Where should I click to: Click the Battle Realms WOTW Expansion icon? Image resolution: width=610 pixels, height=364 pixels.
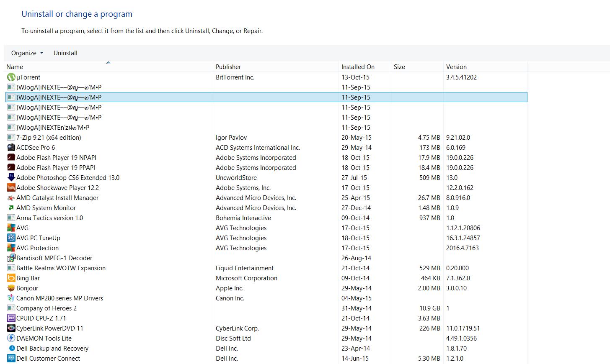[11, 268]
